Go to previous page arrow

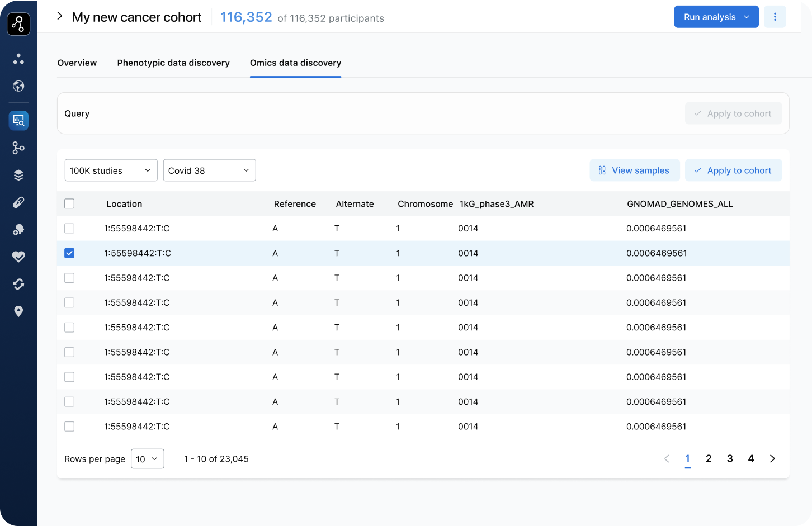coord(667,459)
